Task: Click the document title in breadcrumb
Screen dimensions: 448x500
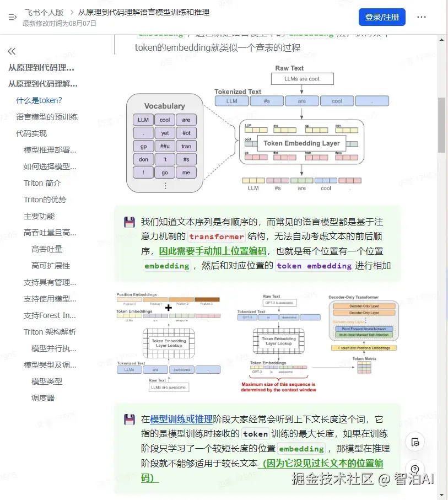Action: coord(144,13)
